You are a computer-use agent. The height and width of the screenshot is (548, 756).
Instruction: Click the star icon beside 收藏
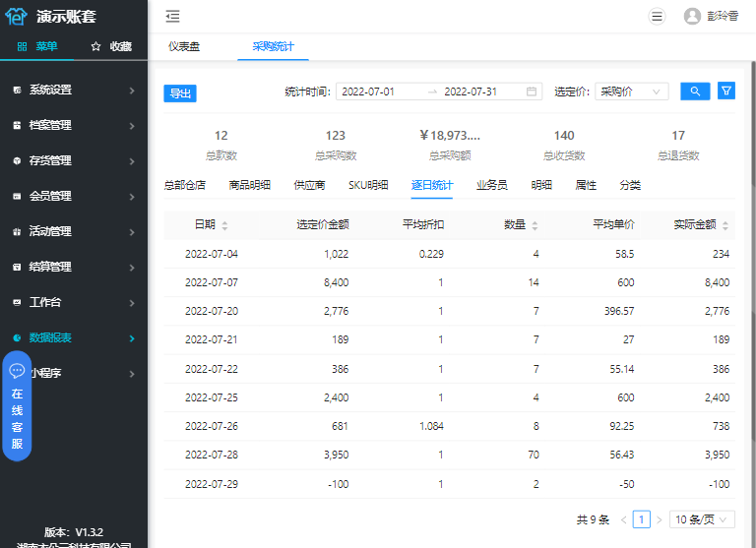coord(95,46)
